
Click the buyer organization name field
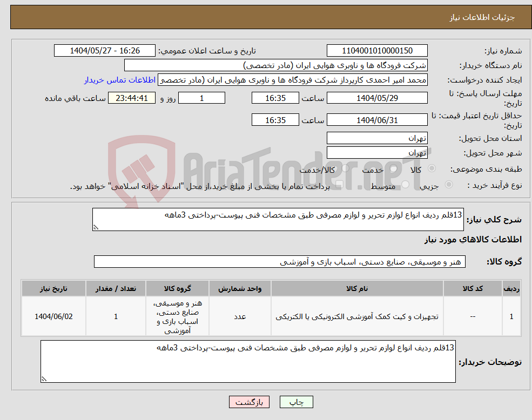pos(276,65)
